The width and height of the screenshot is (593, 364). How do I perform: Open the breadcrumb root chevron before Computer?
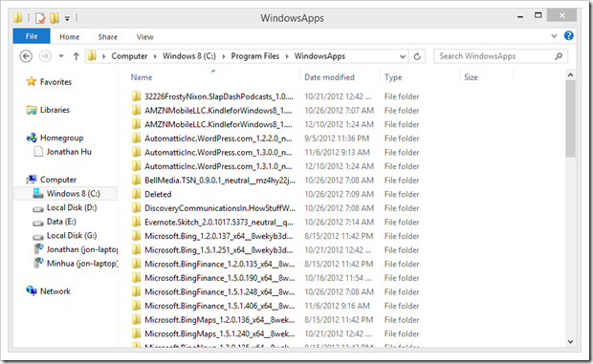pos(103,56)
